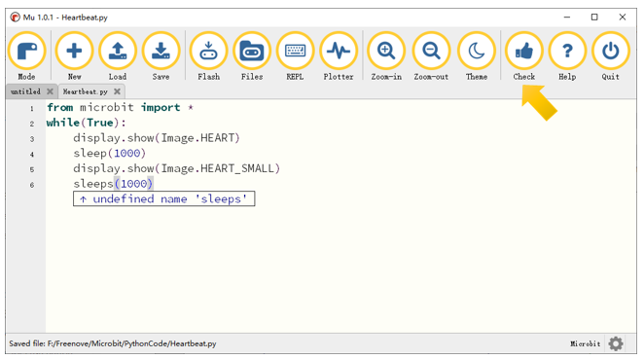Click the 'from microbit import *' line

[x=120, y=108]
